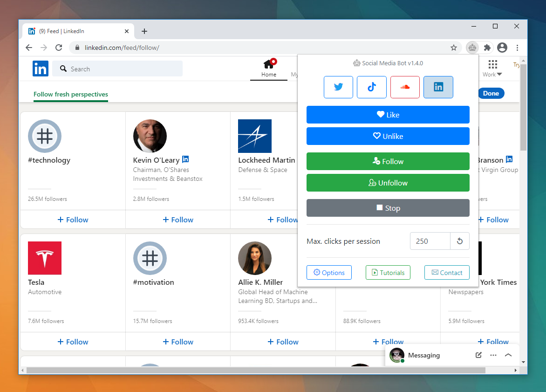This screenshot has height=392, width=546.
Task: Open the Allie K. Miller name link
Action: point(260,282)
